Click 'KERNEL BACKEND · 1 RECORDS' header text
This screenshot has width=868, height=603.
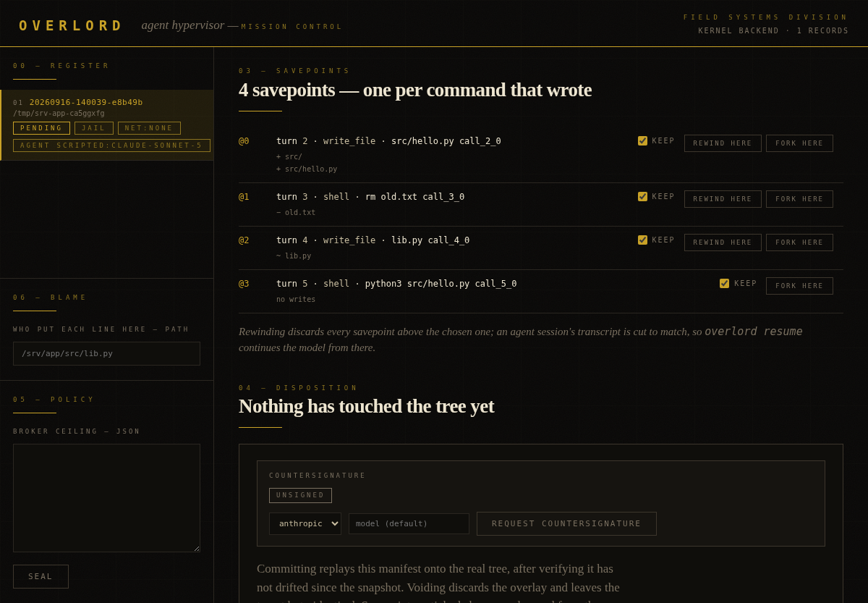[773, 31]
